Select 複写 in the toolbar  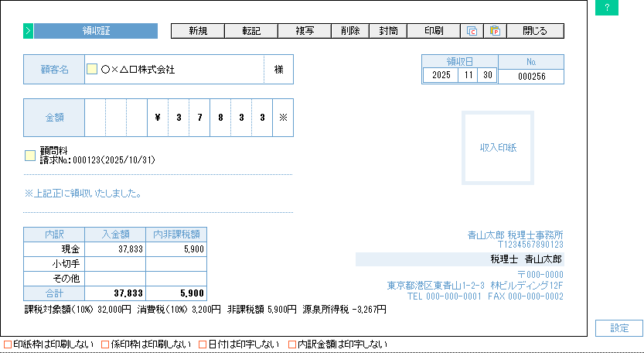(304, 32)
